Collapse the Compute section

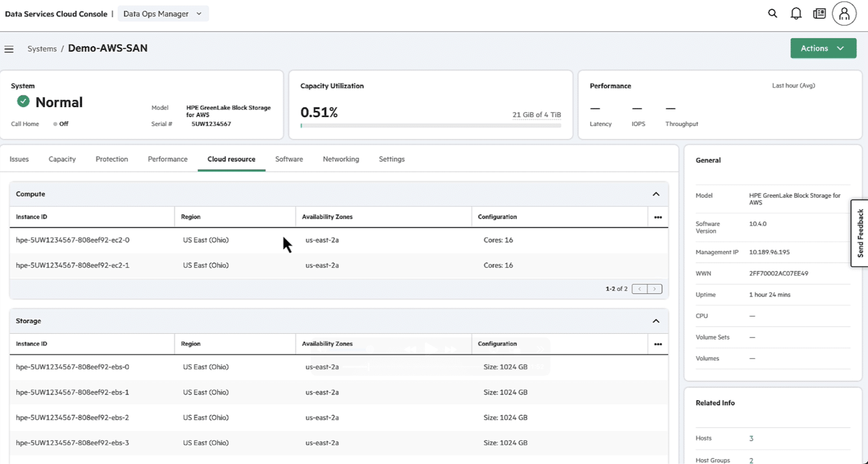(656, 194)
